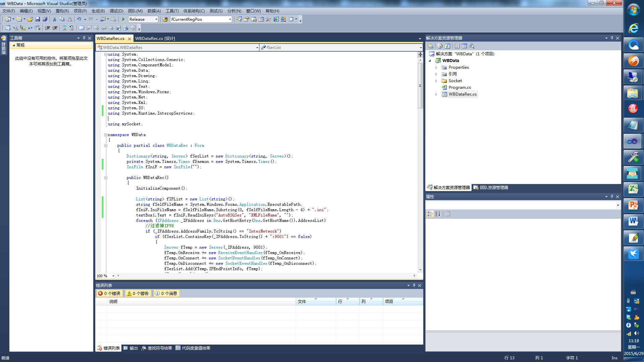Select Program.cs in solution explorer
This screenshot has width=644, height=362.
coord(460,87)
